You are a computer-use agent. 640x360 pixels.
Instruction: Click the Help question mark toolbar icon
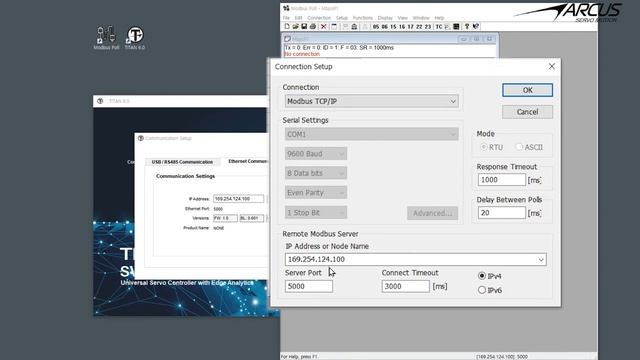pos(467,27)
